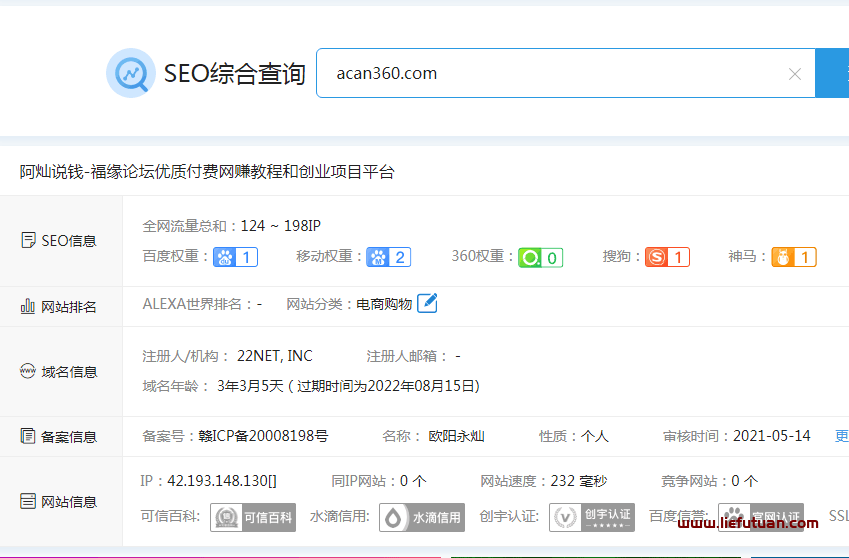This screenshot has height=558, width=849.
Task: Edit the website category with pencil icon
Action: point(427,303)
